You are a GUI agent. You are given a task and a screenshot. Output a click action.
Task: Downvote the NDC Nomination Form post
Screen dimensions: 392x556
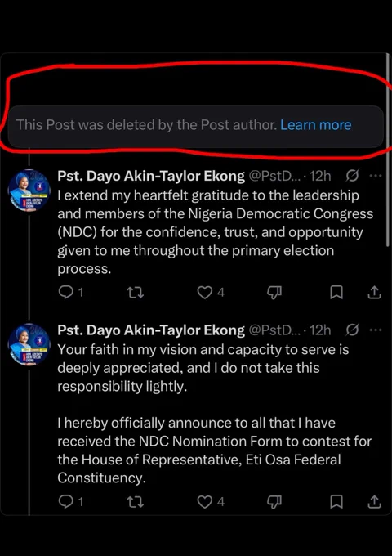click(x=274, y=502)
